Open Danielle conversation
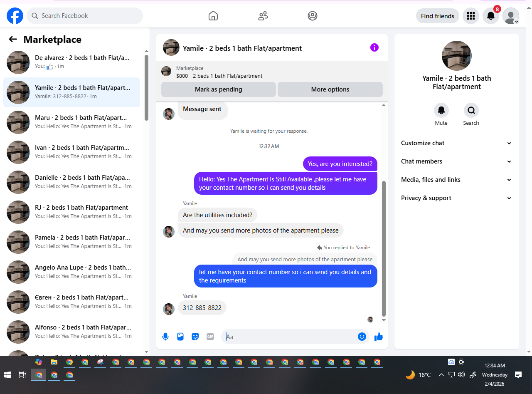 point(71,182)
